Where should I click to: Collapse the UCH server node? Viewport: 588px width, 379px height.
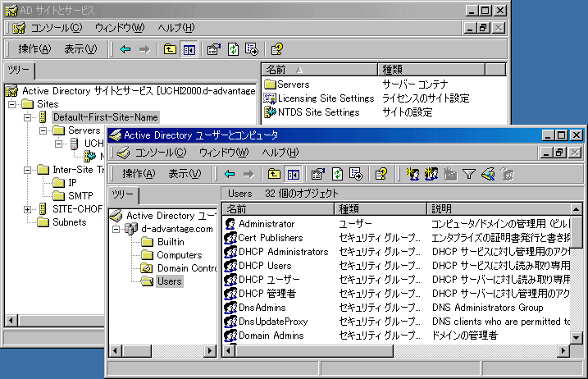(59, 144)
